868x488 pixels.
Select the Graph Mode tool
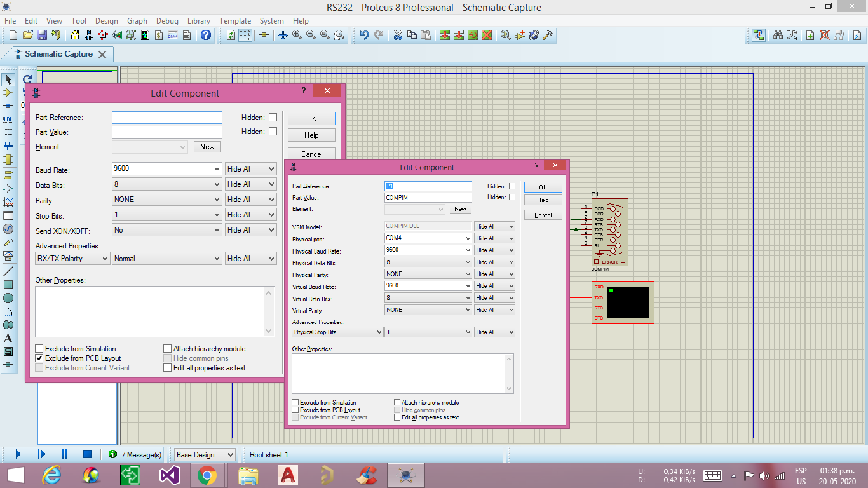pyautogui.click(x=8, y=202)
